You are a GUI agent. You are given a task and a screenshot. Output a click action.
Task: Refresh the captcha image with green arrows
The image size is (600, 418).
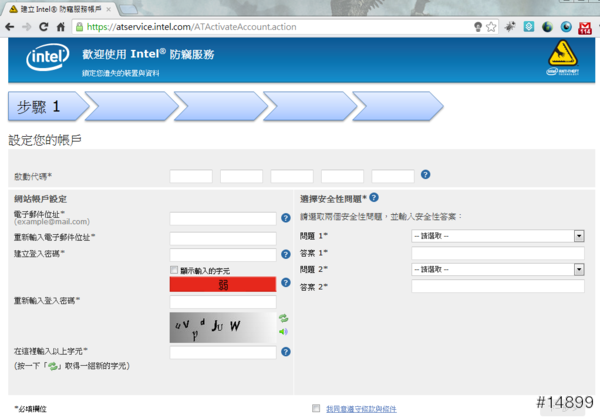point(284,318)
